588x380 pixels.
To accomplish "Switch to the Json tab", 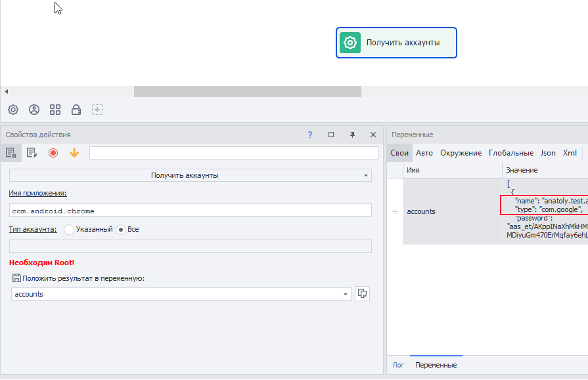I will 548,153.
